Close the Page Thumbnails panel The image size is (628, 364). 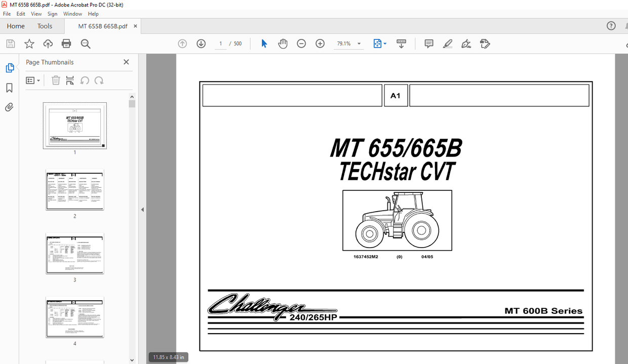coord(126,62)
